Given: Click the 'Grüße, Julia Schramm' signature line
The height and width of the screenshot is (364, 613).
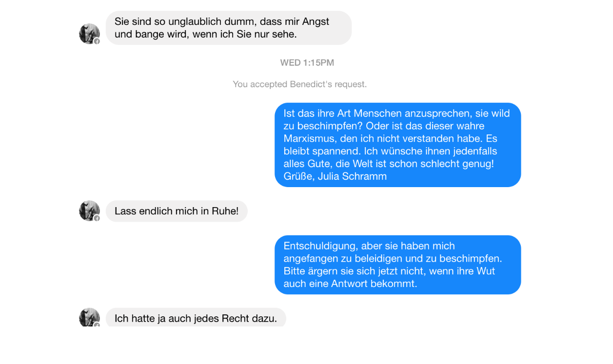Looking at the screenshot, I should tap(335, 176).
